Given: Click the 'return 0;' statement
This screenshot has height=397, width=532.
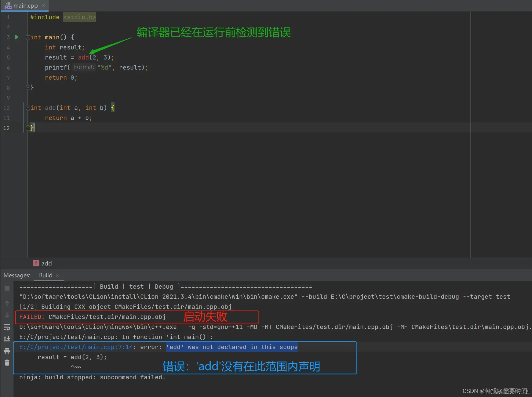Looking at the screenshot, I should point(61,78).
